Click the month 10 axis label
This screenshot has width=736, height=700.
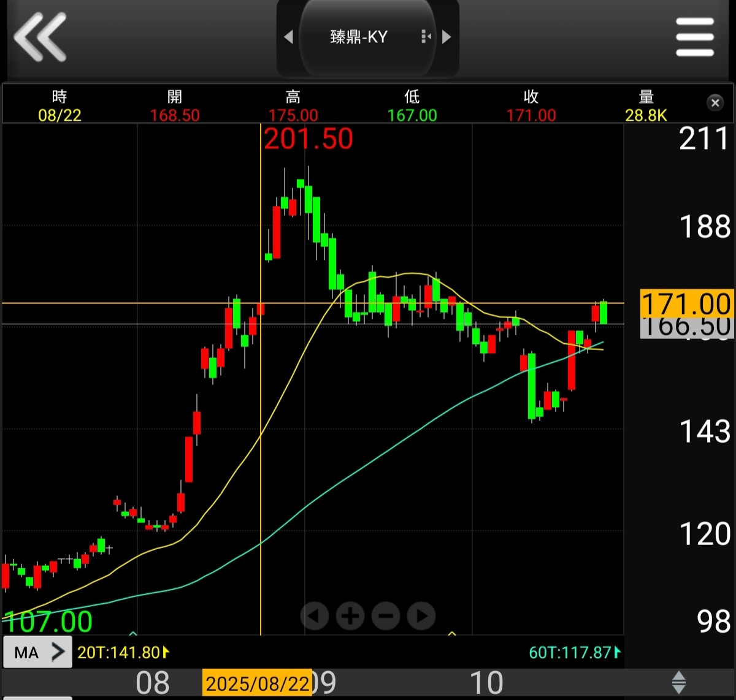point(486,683)
